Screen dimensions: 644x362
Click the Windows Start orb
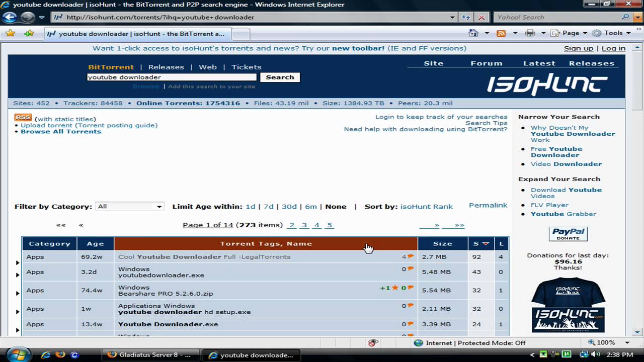(19, 353)
